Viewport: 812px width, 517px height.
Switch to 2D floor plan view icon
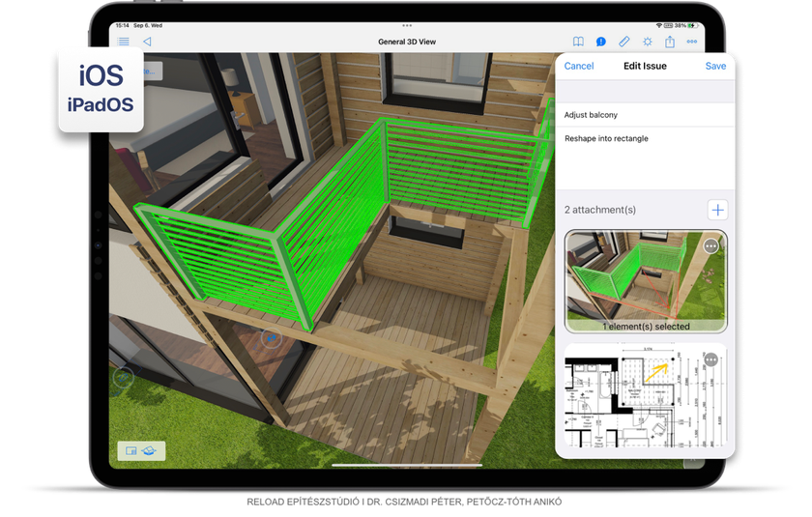click(x=131, y=450)
